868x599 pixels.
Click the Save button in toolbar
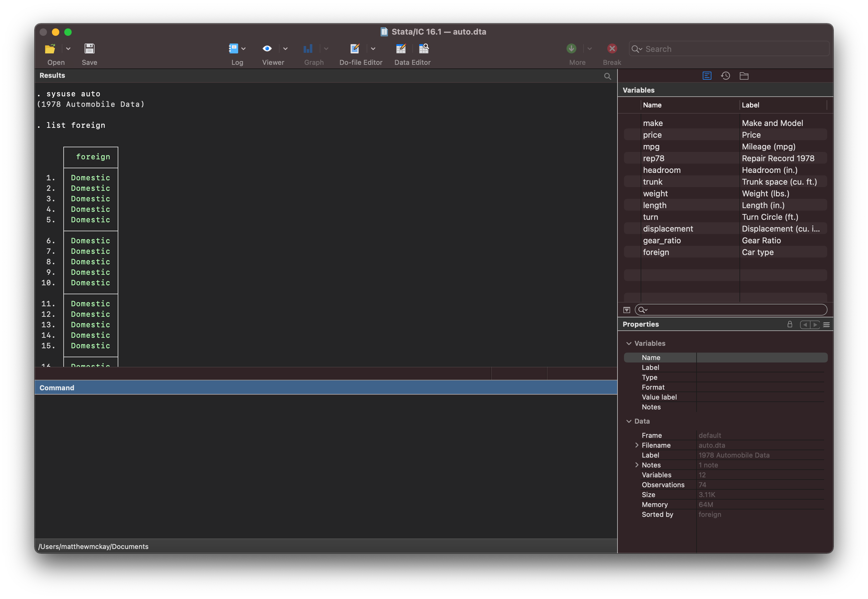point(89,48)
